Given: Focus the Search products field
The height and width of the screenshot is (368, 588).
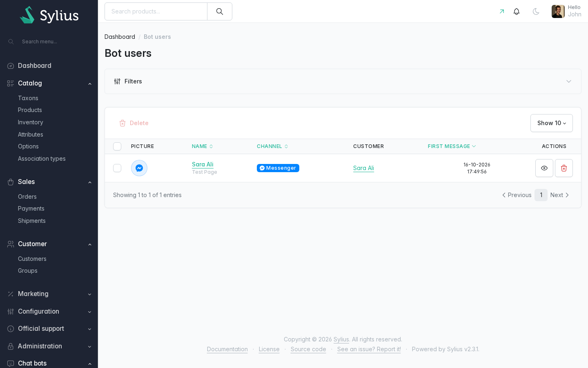Looking at the screenshot, I should pos(156,11).
